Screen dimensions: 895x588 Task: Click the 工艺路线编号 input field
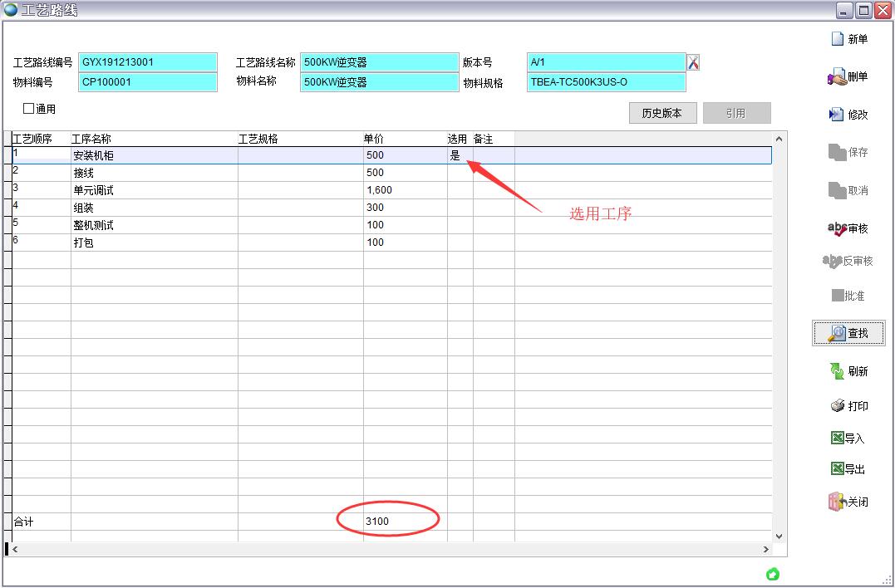[x=147, y=62]
